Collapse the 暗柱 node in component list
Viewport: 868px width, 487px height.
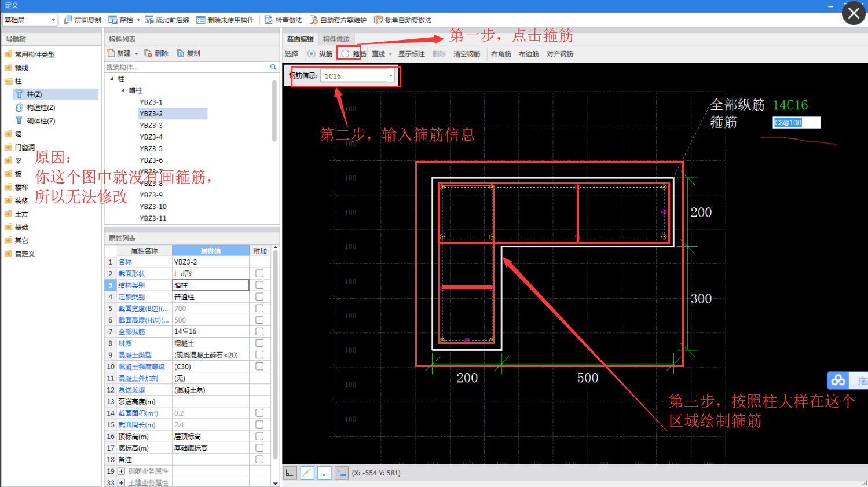point(123,90)
